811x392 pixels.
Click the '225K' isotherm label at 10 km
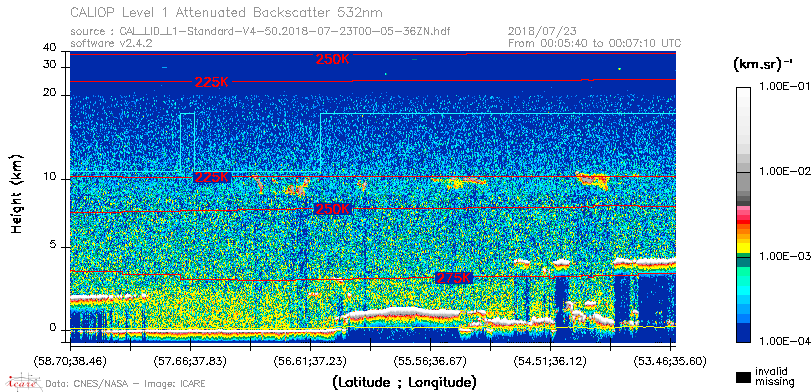pyautogui.click(x=212, y=177)
